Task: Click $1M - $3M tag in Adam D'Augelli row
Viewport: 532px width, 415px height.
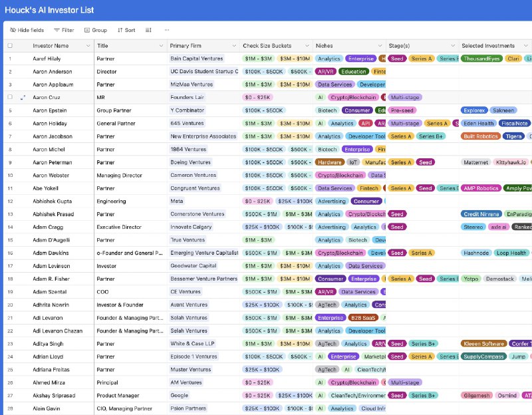Action: (x=259, y=240)
